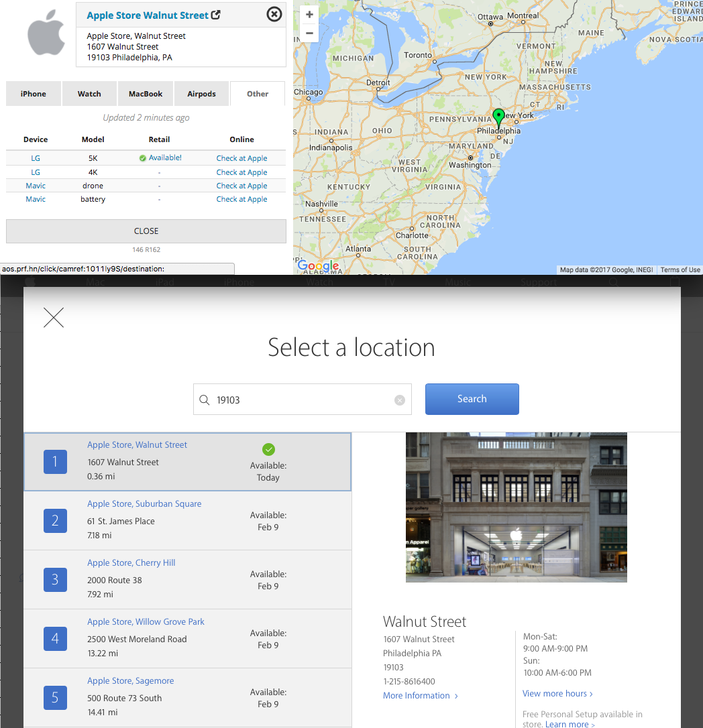The height and width of the screenshot is (728, 703).
Task: Click the store phone number 1-215-8616400
Action: pos(409,682)
